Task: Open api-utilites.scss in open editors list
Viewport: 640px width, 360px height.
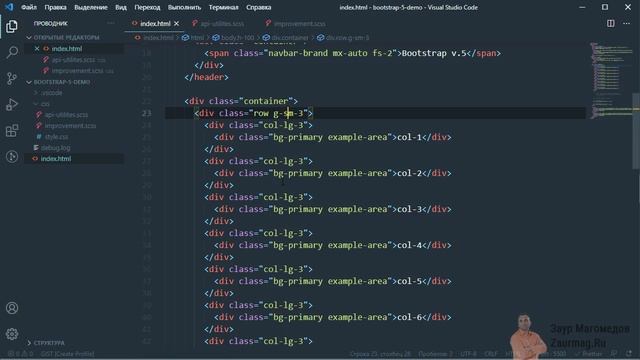Action: click(75, 60)
